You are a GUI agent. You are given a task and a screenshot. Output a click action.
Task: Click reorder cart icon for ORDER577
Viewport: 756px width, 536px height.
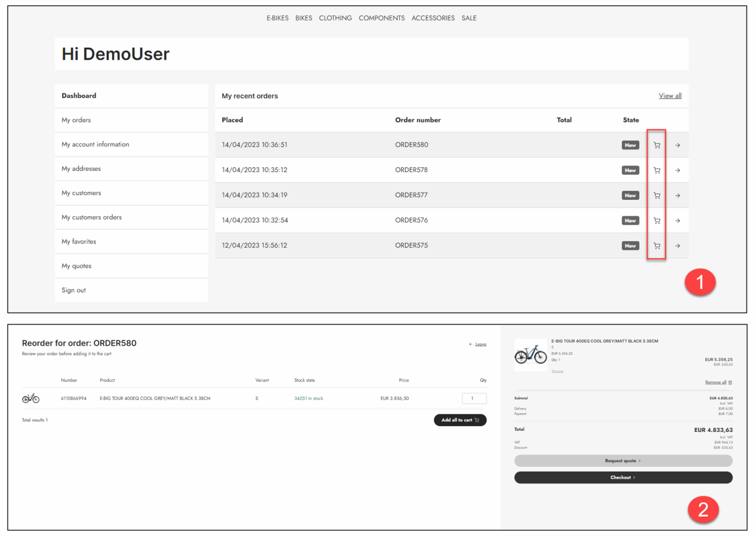coord(657,196)
